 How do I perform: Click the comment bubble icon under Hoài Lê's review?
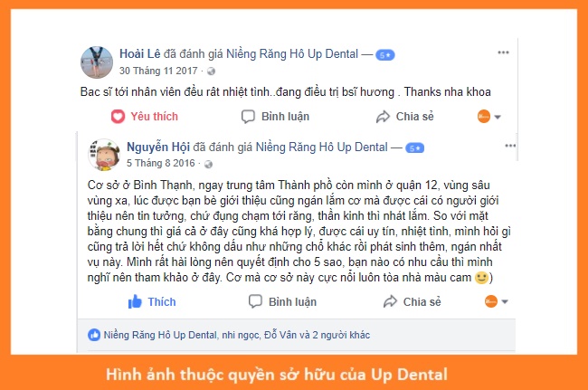[248, 117]
